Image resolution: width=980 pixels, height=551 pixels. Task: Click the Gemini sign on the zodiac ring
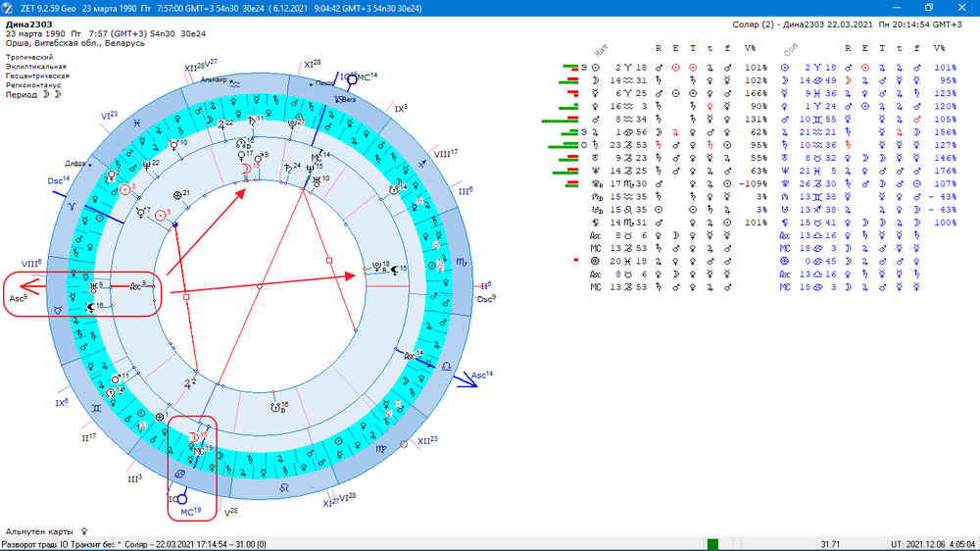coord(96,408)
